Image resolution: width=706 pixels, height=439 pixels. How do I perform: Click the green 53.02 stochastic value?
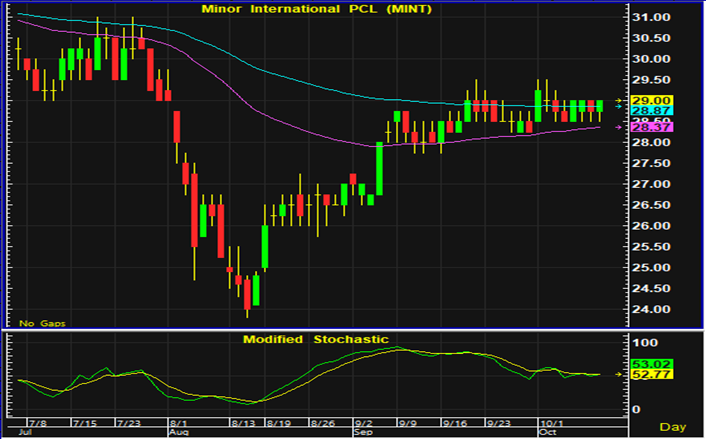tap(652, 364)
